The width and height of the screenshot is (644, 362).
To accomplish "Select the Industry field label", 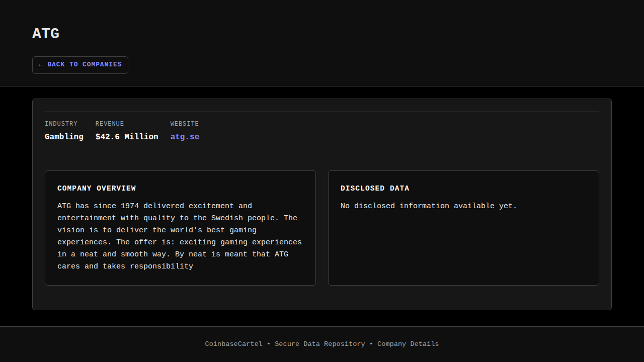I will tap(61, 124).
